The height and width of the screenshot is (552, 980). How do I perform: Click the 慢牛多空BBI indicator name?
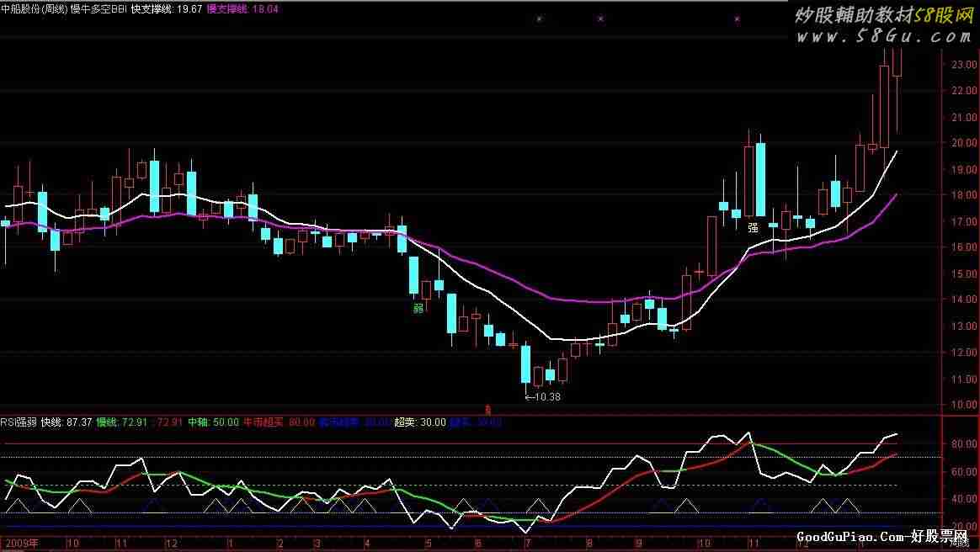pos(99,8)
